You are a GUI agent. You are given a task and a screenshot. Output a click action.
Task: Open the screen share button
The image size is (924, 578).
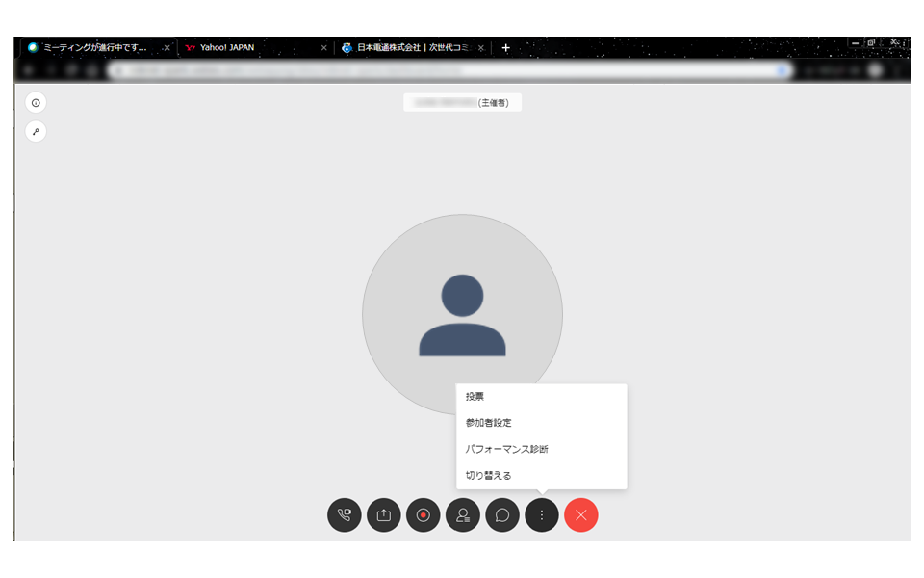(384, 514)
